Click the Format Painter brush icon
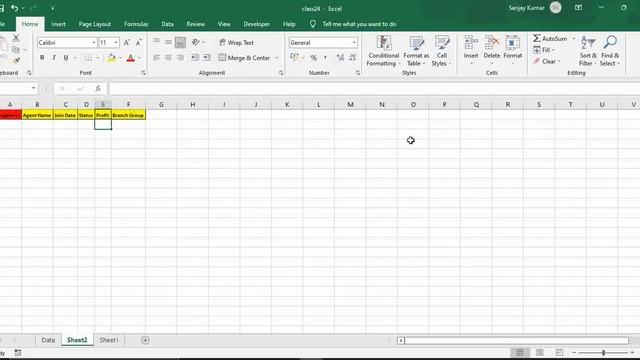 point(16,60)
